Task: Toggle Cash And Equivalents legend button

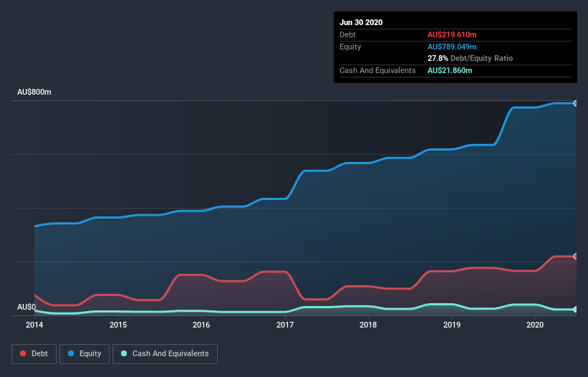Action: (x=165, y=354)
